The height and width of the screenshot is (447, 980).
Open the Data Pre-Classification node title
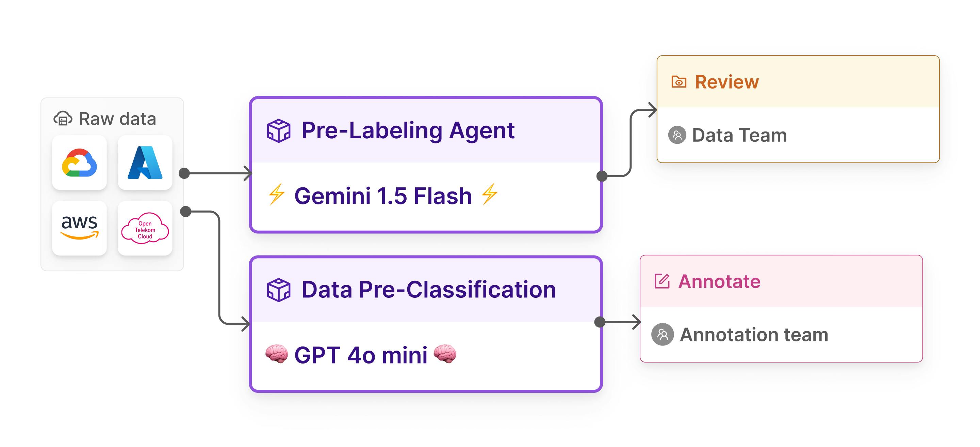point(428,290)
